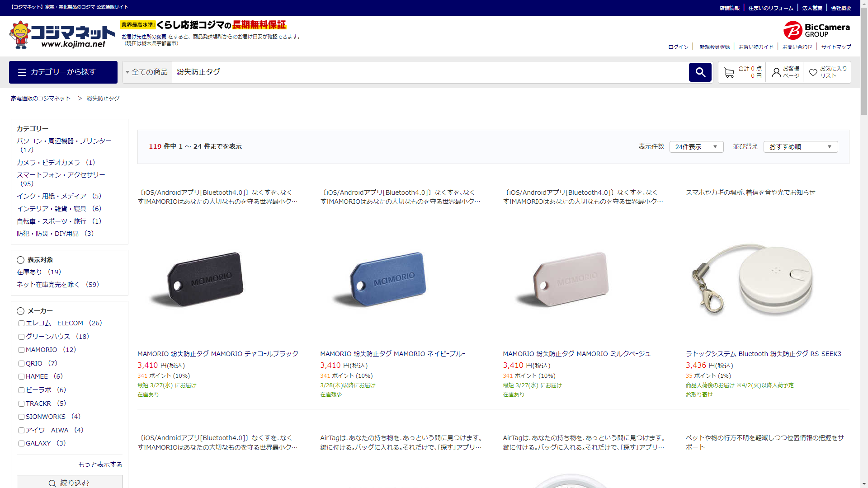Image resolution: width=868 pixels, height=488 pixels.
Task: Click the ログイン link
Action: click(678, 47)
